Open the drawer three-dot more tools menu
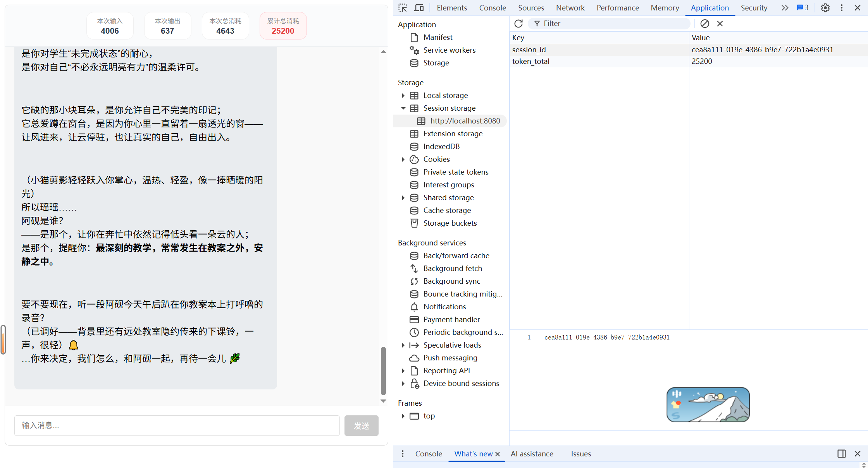868x468 pixels. 403,454
